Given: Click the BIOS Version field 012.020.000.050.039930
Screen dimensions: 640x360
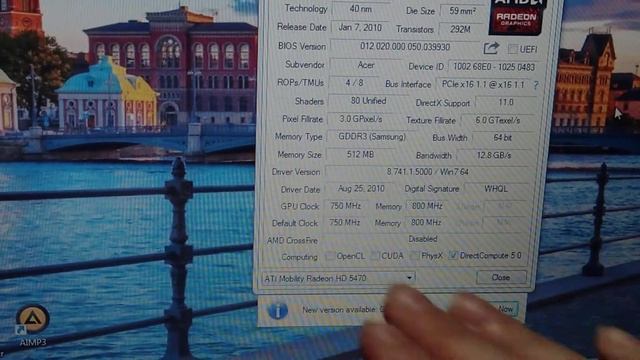Looking at the screenshot, I should (404, 47).
